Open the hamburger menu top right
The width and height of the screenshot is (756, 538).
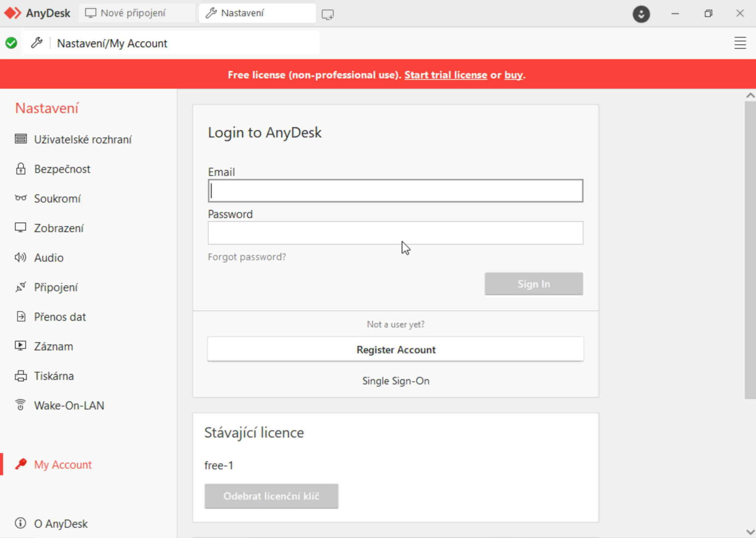click(x=740, y=43)
